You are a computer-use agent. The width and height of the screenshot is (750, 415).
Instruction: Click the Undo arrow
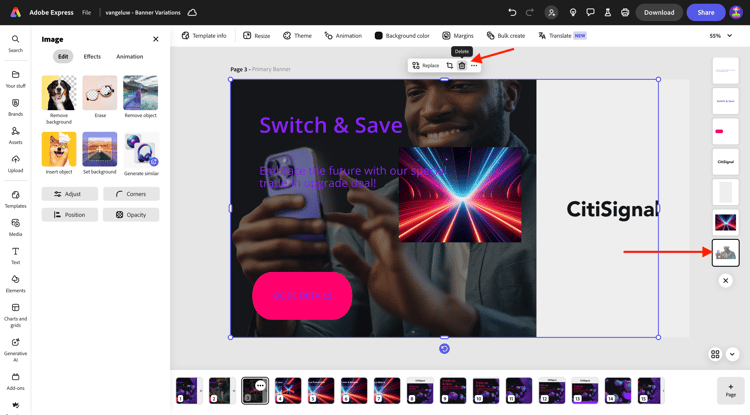tap(512, 12)
